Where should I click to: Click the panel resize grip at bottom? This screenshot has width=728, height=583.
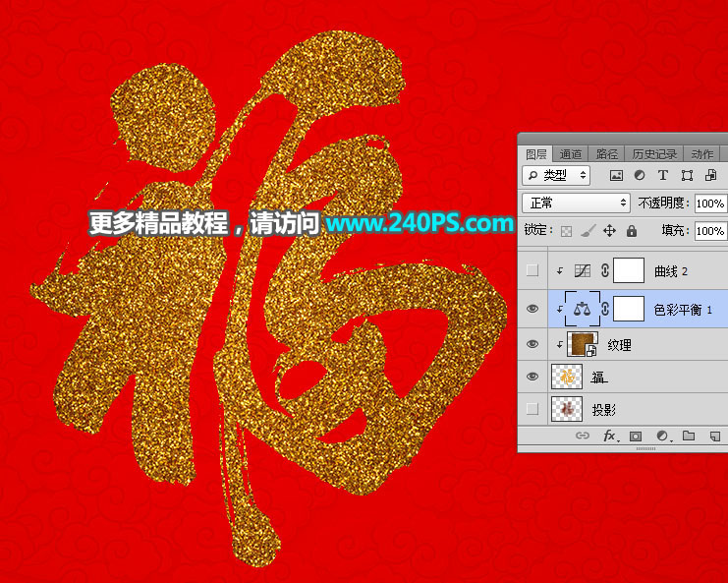(645, 448)
